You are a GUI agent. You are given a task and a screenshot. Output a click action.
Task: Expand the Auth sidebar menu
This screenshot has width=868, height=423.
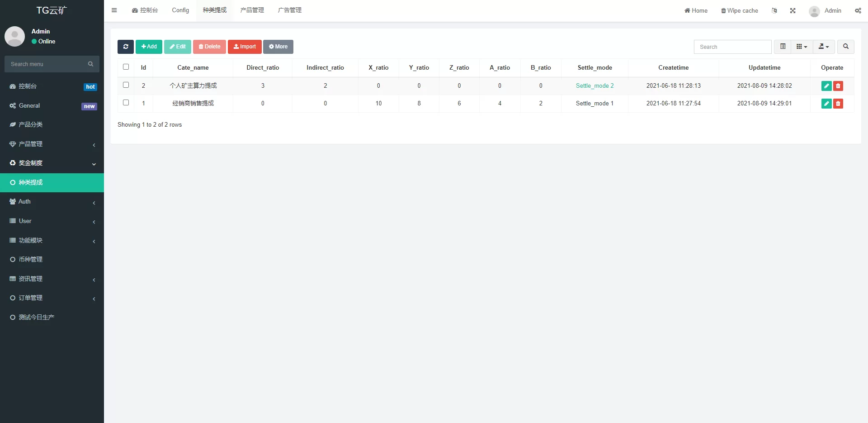[52, 202]
